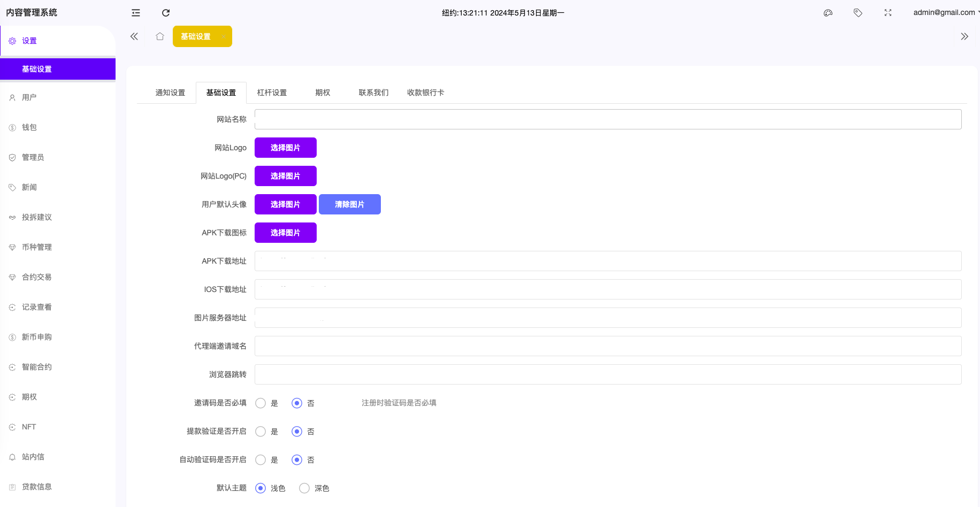The image size is (980, 507).
Task: Click the 清除图片 button
Action: point(350,204)
